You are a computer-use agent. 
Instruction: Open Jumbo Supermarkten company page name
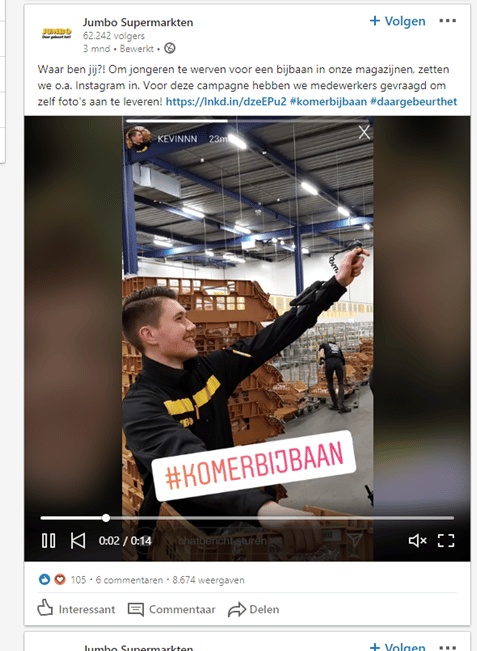[138, 22]
